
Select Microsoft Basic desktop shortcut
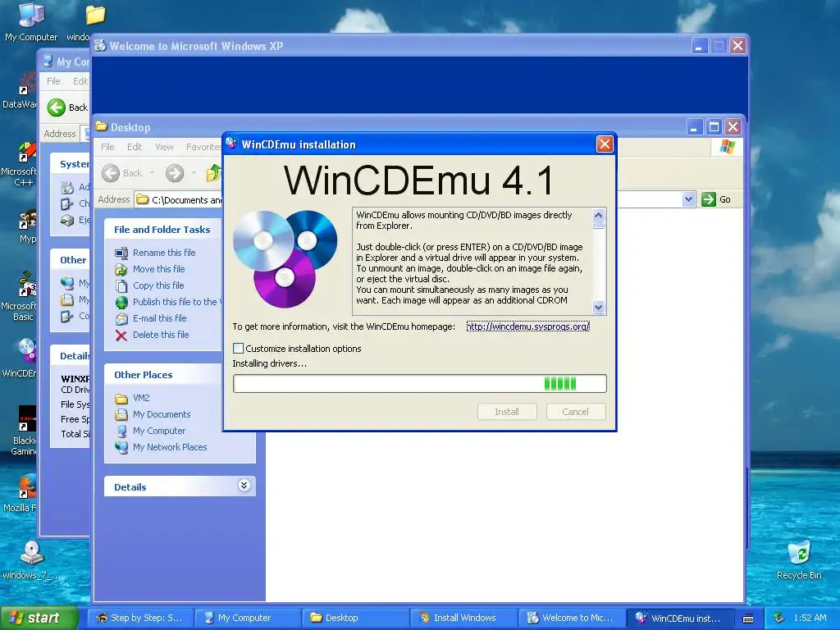click(x=20, y=296)
